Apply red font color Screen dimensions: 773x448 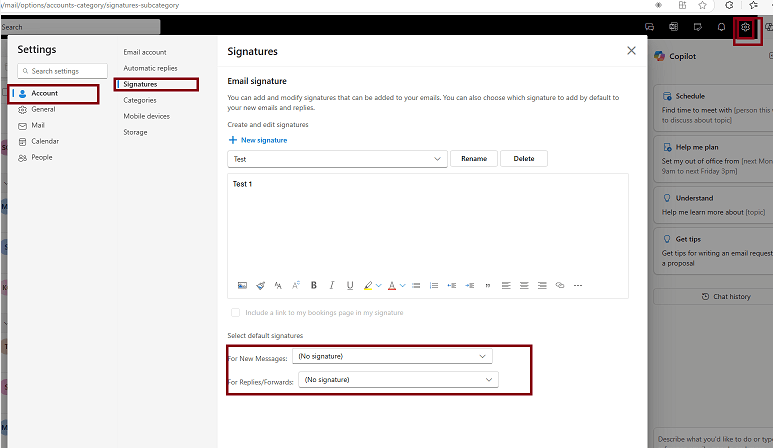click(x=392, y=285)
